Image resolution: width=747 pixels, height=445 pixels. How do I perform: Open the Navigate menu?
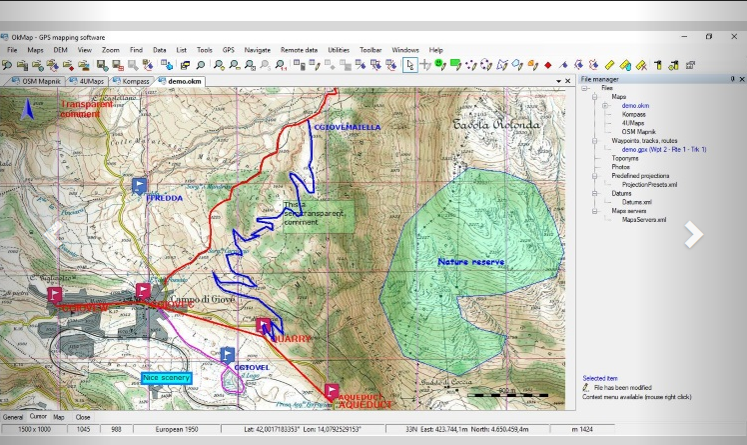257,50
